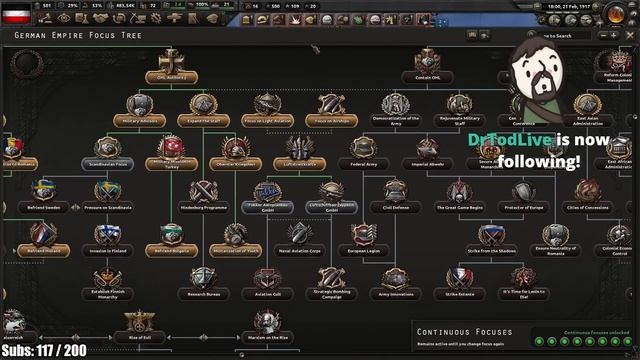The height and width of the screenshot is (360, 640).
Task: Click the explosion alert icon in the notification row
Action: coord(295,19)
